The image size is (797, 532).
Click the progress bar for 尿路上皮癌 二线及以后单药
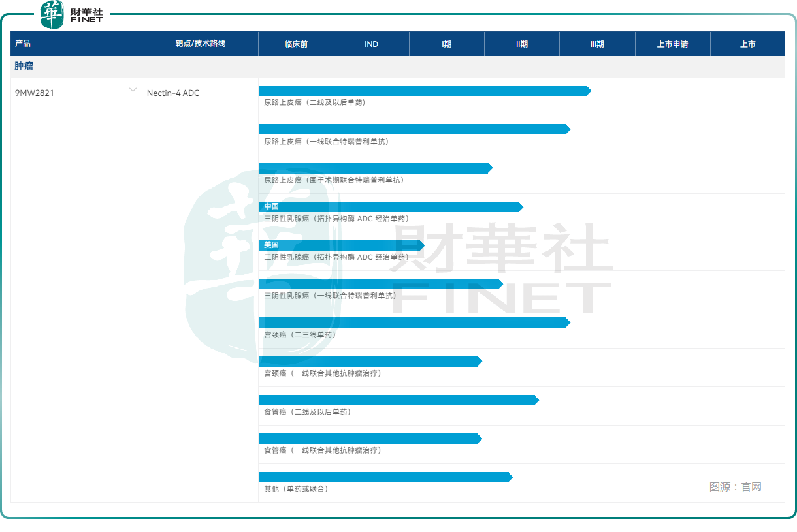pyautogui.click(x=425, y=91)
